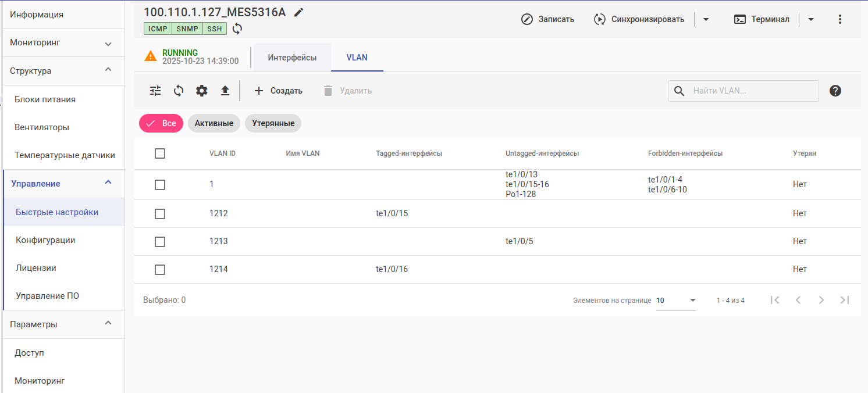
Task: Click the Создать button
Action: pyautogui.click(x=278, y=91)
